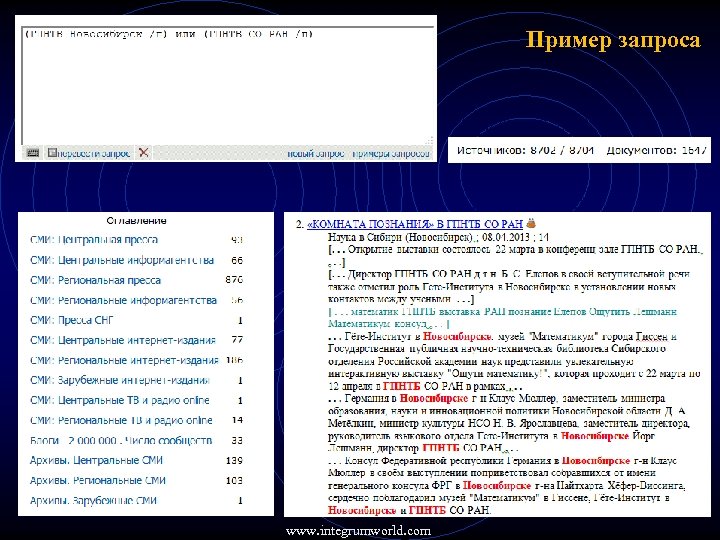This screenshot has height=540, width=720.
Task: Open the 'новый запрос' link
Action: click(316, 153)
